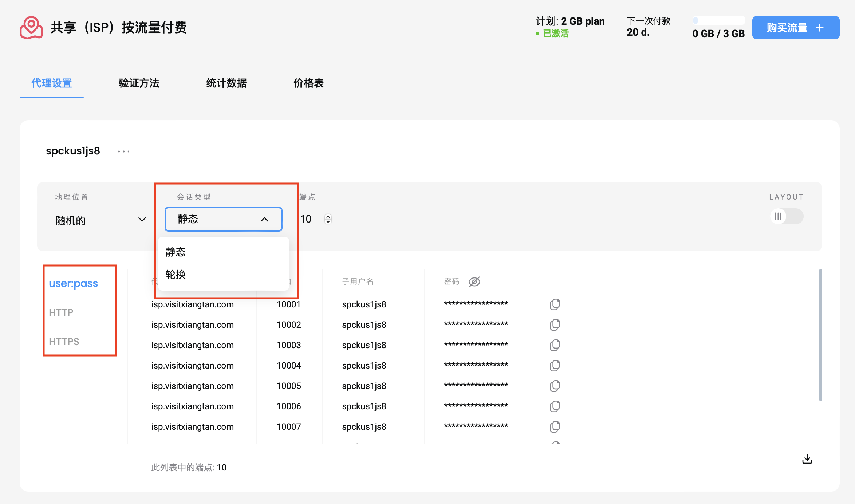Click the 此列表中的端点: 10 footer text

coord(189,467)
